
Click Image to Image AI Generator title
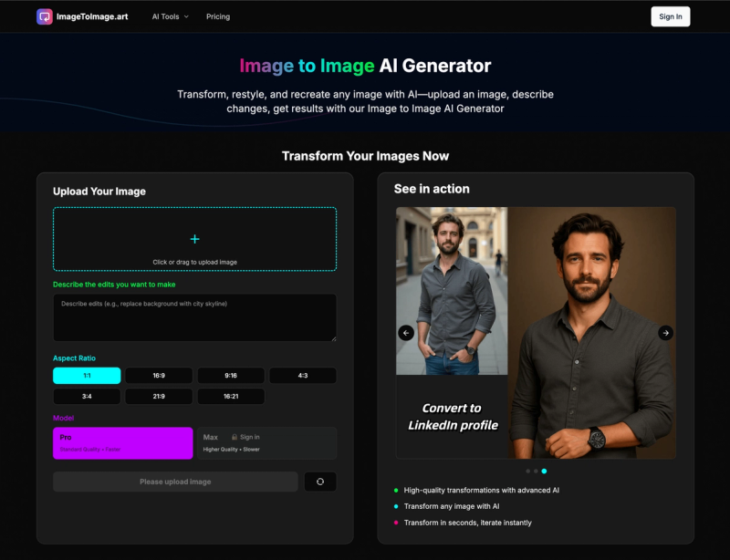[366, 66]
